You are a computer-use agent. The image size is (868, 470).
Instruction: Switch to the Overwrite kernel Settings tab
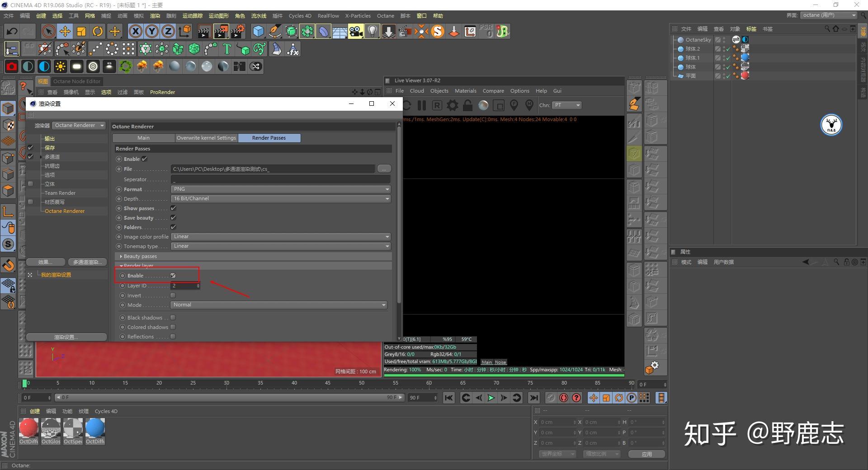206,138
